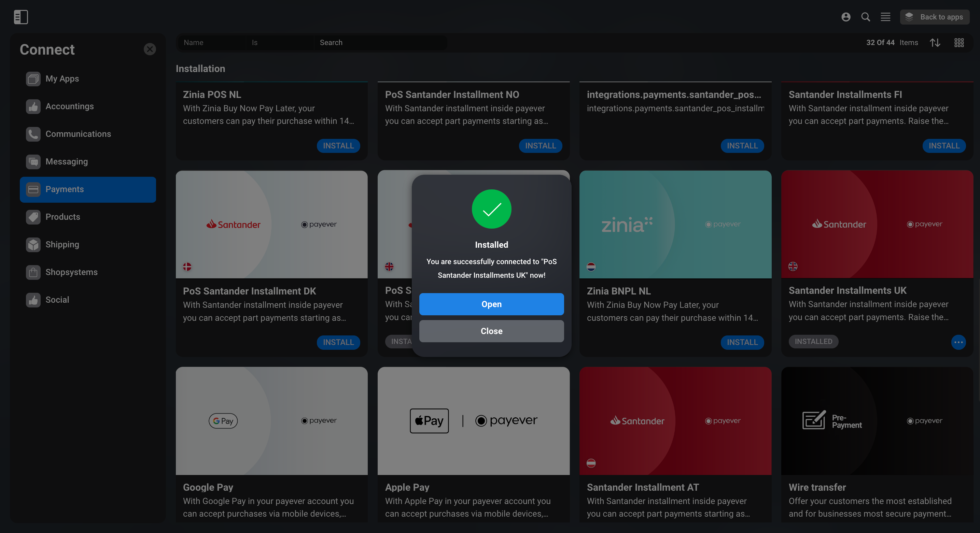The width and height of the screenshot is (980, 533).
Task: Open the Is condition dropdown
Action: [281, 43]
